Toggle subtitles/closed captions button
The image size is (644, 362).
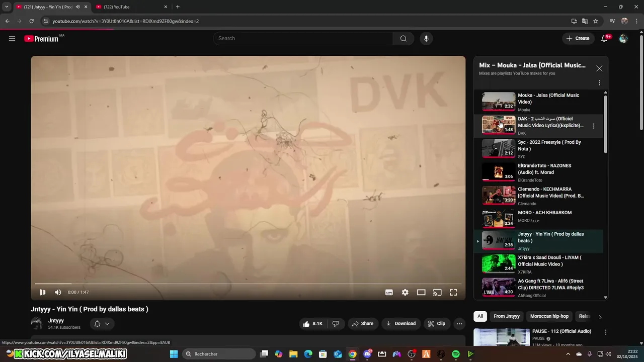tap(389, 292)
